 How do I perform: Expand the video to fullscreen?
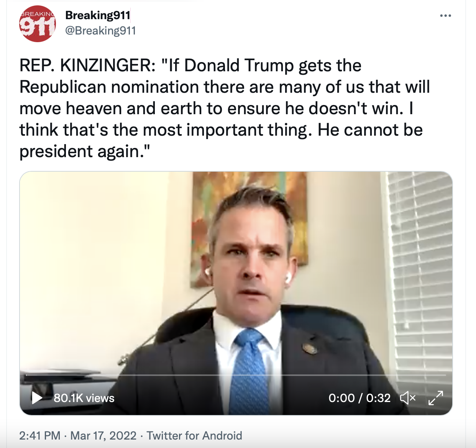(436, 398)
